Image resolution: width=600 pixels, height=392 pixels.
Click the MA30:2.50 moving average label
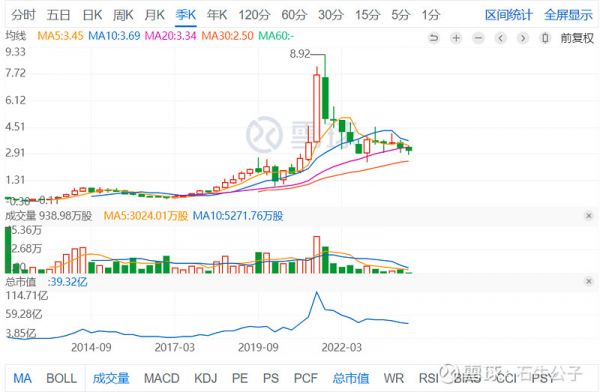227,36
